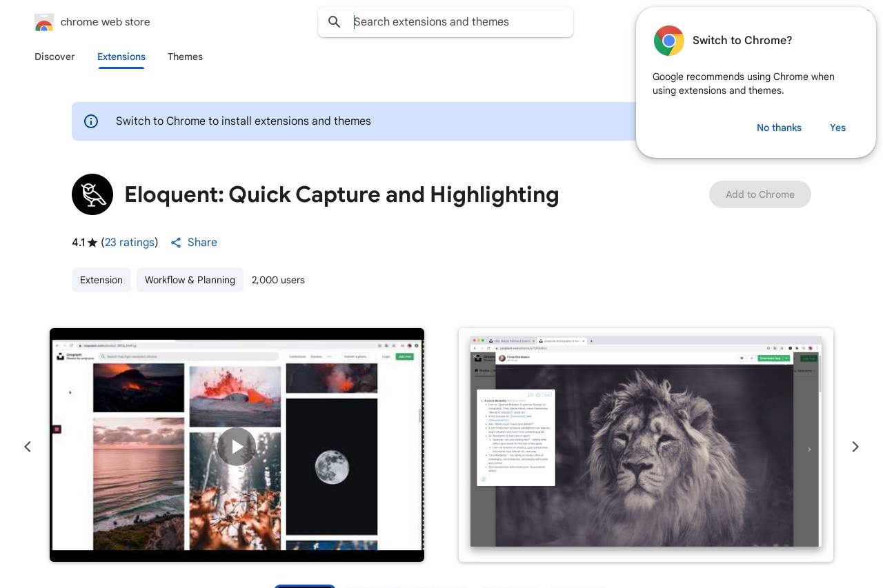Switch to the Themes tab
The width and height of the screenshot is (883, 588).
pos(185,57)
